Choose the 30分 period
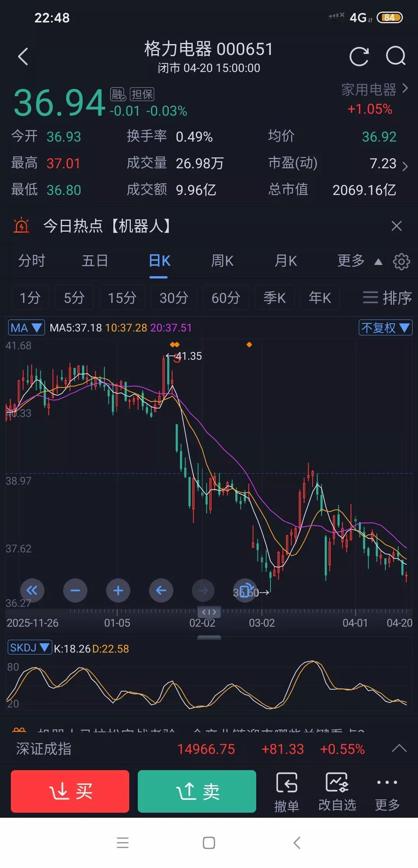 click(174, 297)
